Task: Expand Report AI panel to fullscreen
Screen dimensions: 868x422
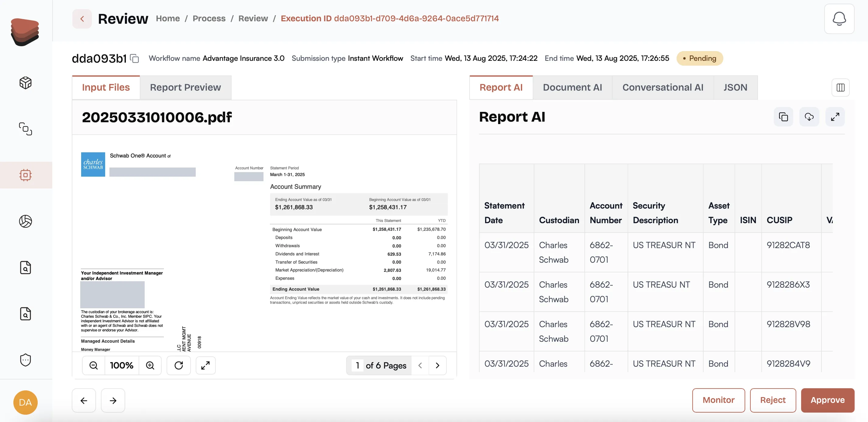Action: 835,117
